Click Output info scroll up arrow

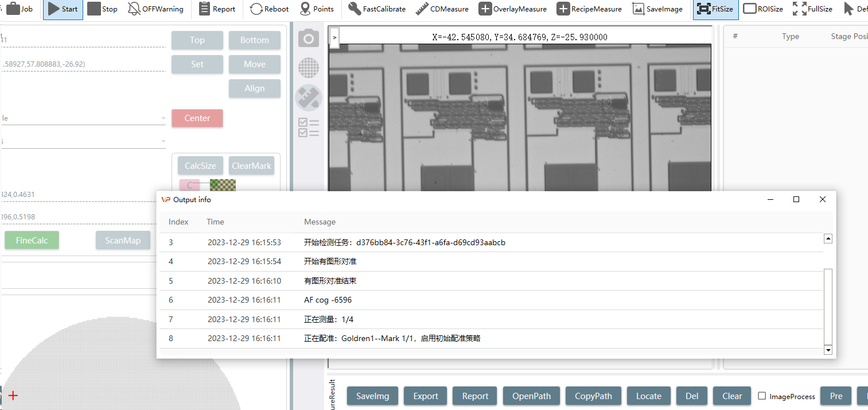[828, 239]
